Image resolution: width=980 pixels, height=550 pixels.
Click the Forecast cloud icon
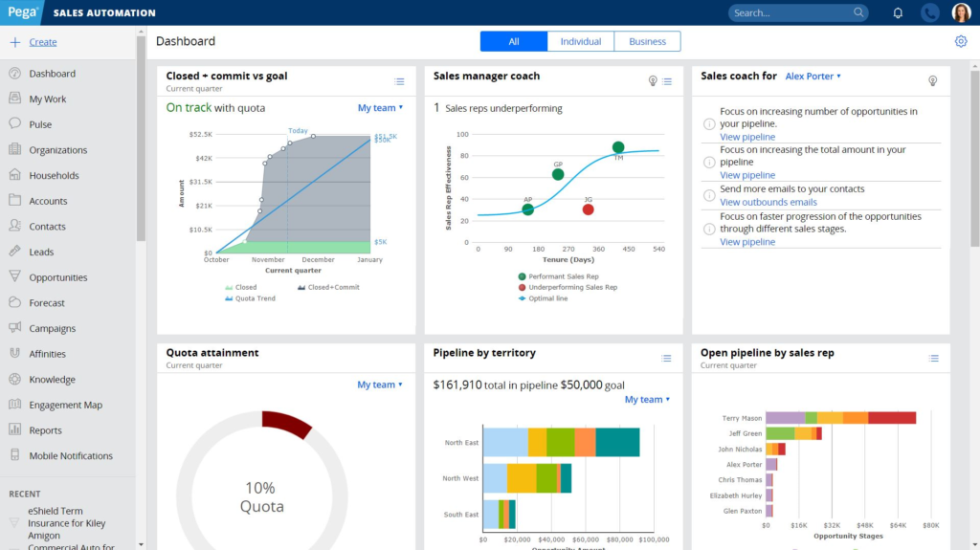pos(15,302)
